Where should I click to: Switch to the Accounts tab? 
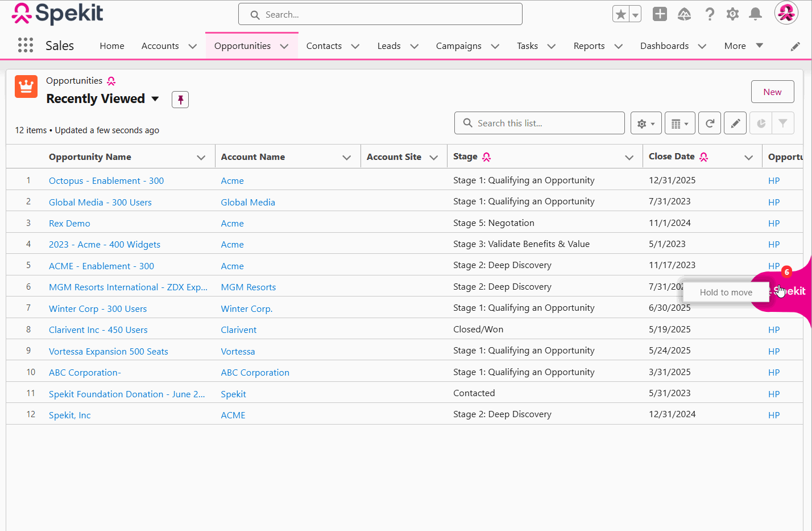point(160,46)
